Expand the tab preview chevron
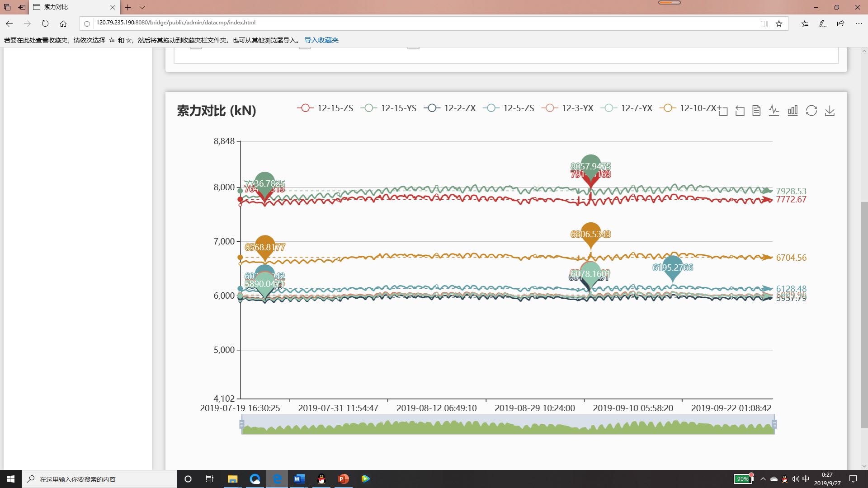The width and height of the screenshot is (868, 488). (x=142, y=7)
